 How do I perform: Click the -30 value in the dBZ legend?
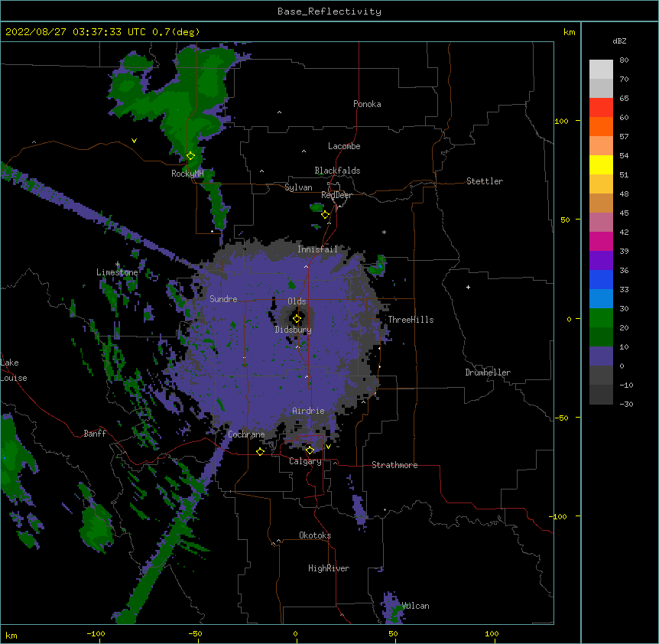(x=626, y=404)
